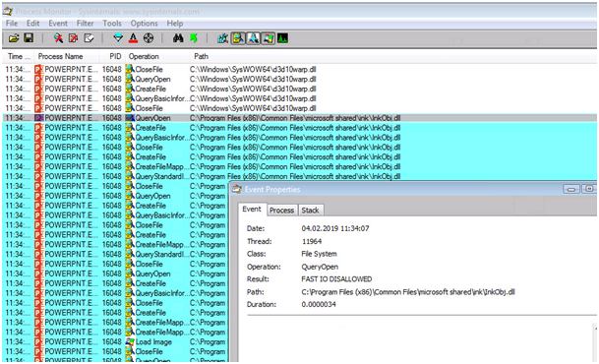Open the Filter menu

(85, 24)
